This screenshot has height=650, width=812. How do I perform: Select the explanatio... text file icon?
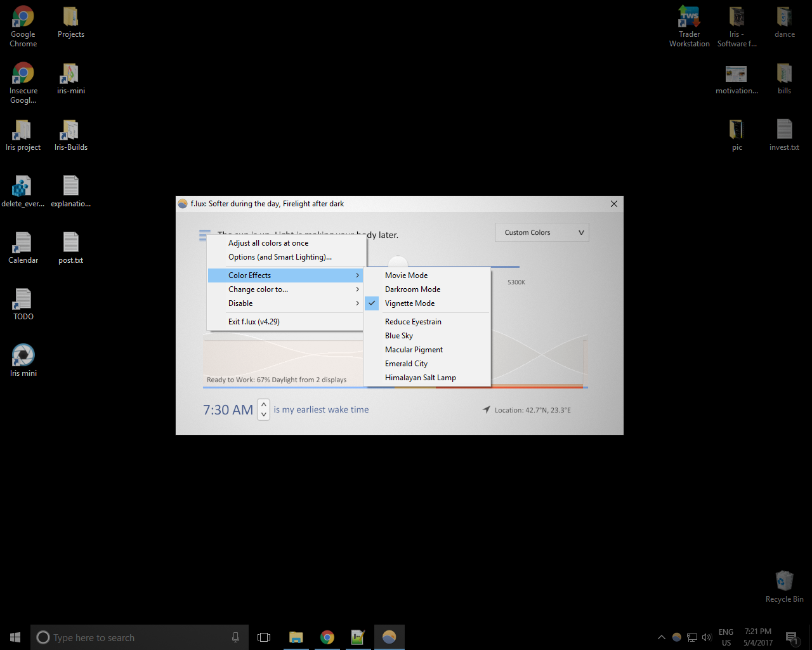[70, 192]
